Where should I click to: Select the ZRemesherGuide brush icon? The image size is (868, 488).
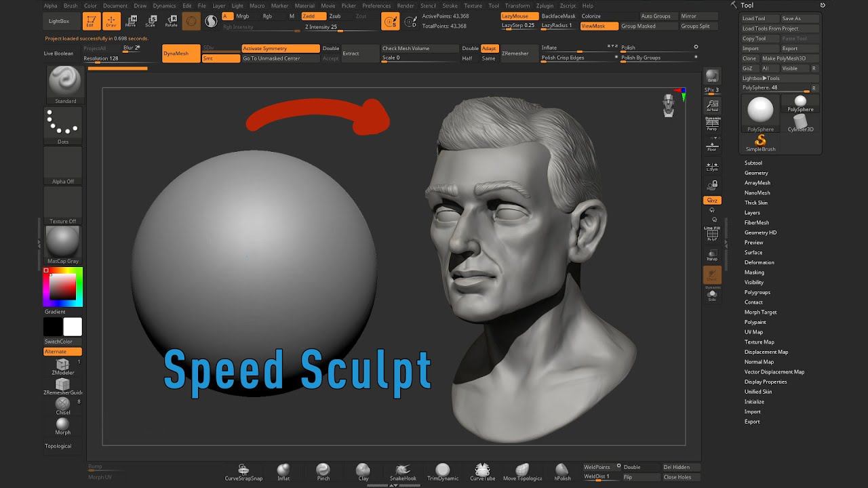(x=62, y=386)
